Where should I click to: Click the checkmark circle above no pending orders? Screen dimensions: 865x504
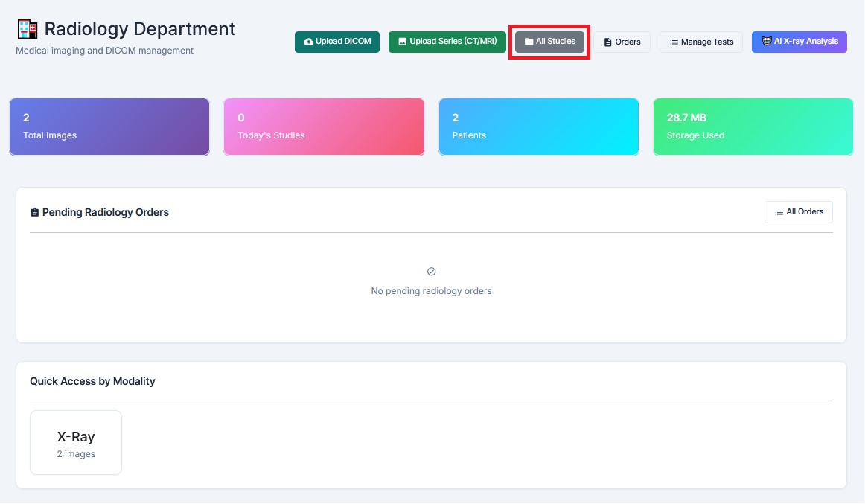click(x=432, y=271)
